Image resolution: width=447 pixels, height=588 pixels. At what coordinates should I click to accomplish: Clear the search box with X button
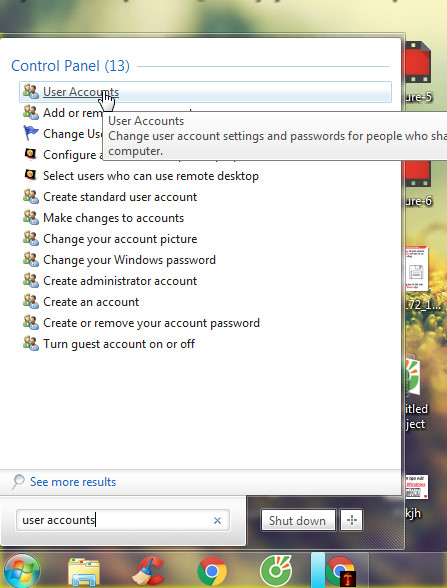point(217,520)
